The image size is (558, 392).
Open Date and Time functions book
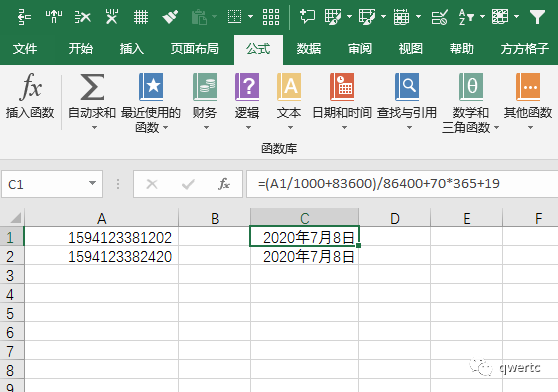point(342,87)
